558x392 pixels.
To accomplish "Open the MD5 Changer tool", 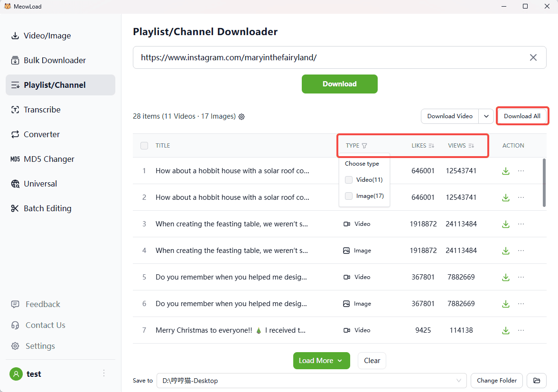I will 49,159.
